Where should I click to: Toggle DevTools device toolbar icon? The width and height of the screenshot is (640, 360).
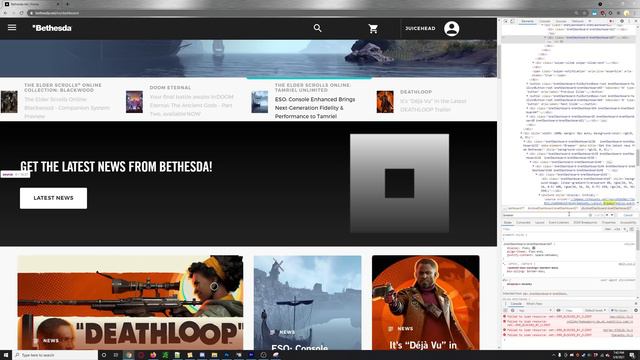(513, 21)
